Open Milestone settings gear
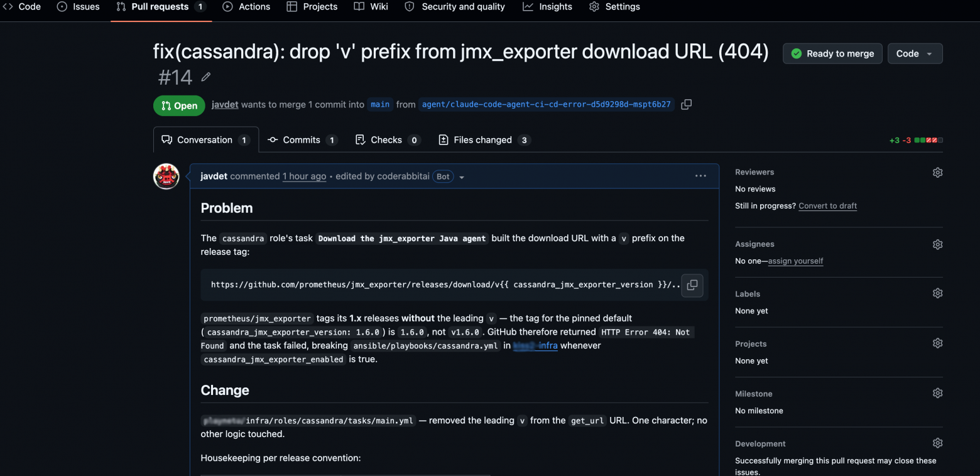The height and width of the screenshot is (476, 980). (937, 393)
